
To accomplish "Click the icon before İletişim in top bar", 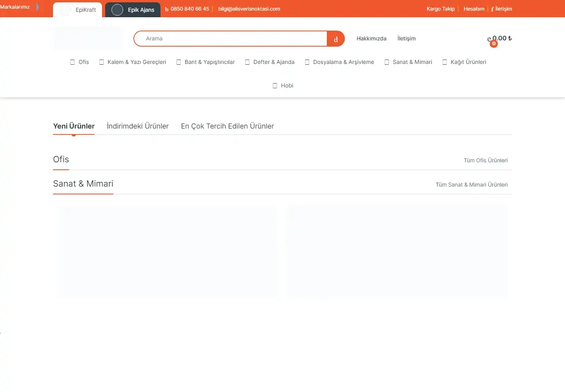I will click(492, 9).
